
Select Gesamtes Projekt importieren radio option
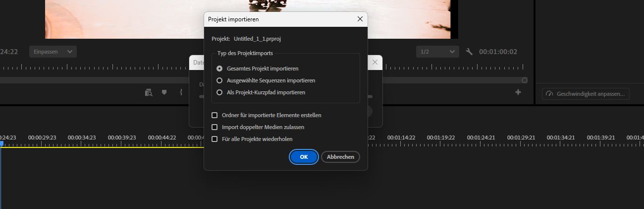(219, 69)
